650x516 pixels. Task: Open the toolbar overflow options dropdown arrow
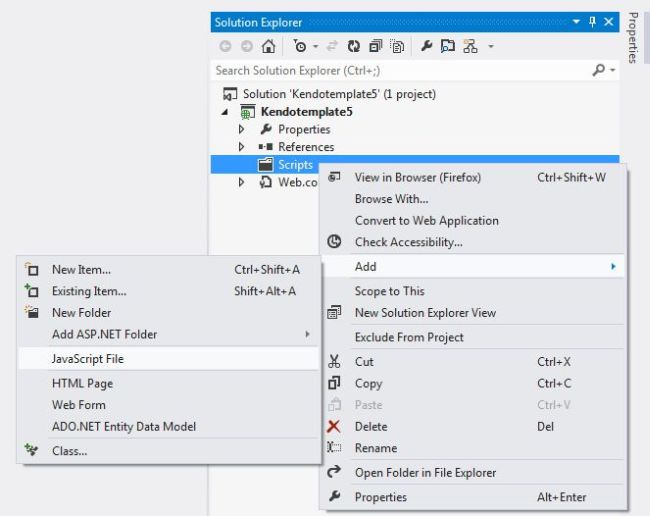tap(491, 46)
